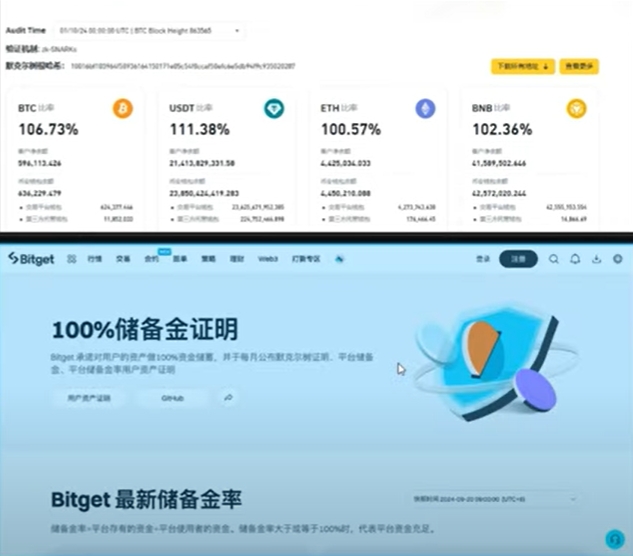Click the yellow download-all-addresses button
Image resolution: width=633 pixels, height=556 pixels.
tap(523, 66)
